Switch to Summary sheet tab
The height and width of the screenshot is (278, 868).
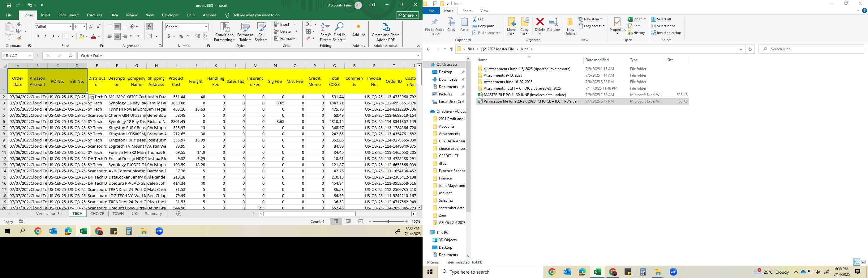[x=153, y=214]
